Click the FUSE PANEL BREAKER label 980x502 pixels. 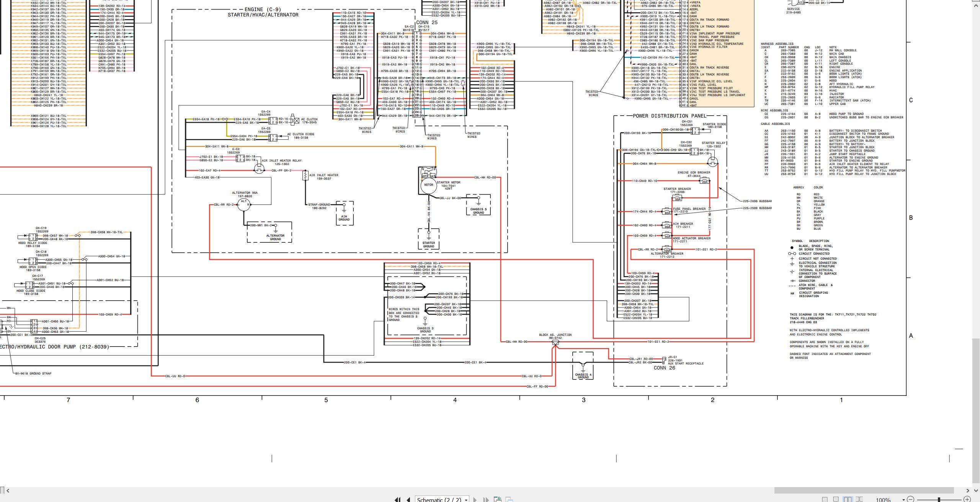click(x=689, y=209)
